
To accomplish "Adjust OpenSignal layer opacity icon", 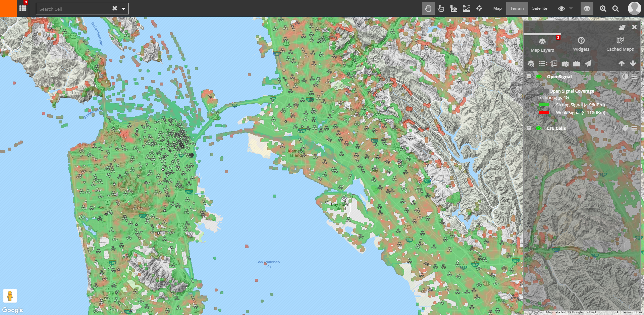I will coord(625,76).
